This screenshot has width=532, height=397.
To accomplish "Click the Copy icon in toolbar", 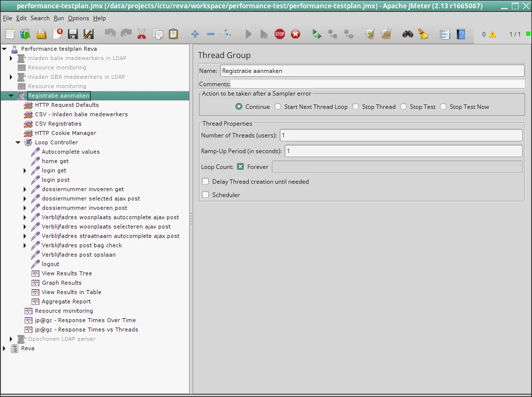I will pyautogui.click(x=158, y=34).
